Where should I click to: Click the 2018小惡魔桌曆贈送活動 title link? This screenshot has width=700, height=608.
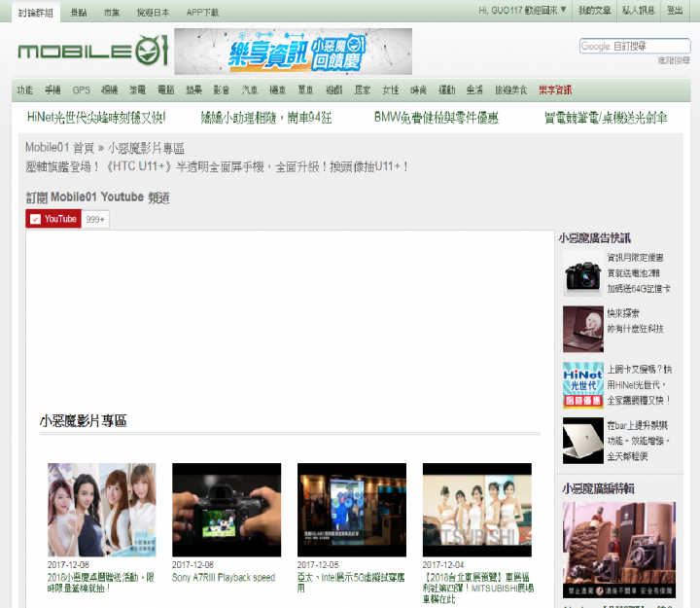[x=101, y=583]
